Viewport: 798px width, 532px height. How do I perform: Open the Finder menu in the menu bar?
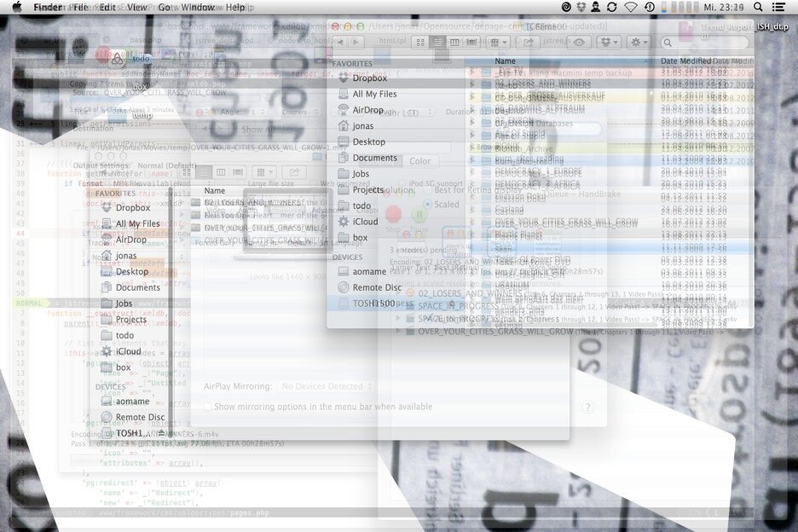(x=48, y=7)
